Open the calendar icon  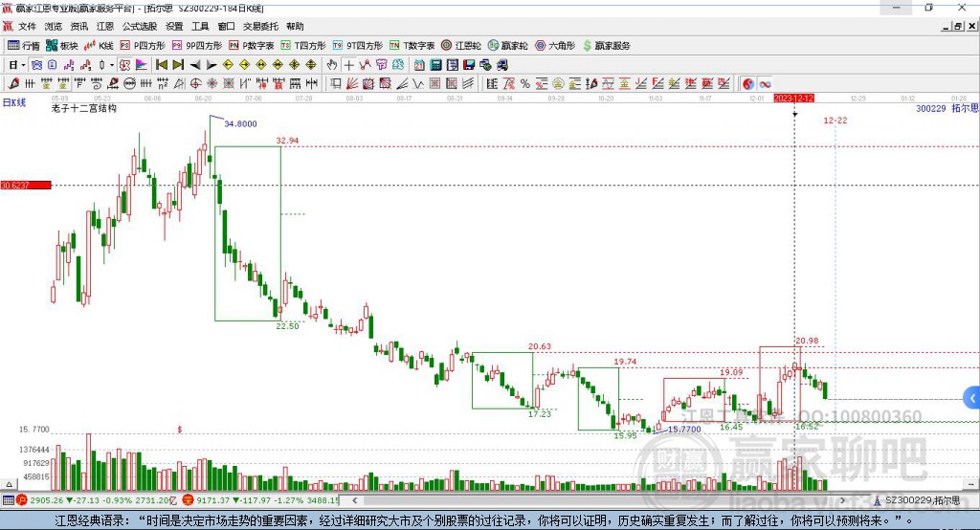pyautogui.click(x=419, y=65)
